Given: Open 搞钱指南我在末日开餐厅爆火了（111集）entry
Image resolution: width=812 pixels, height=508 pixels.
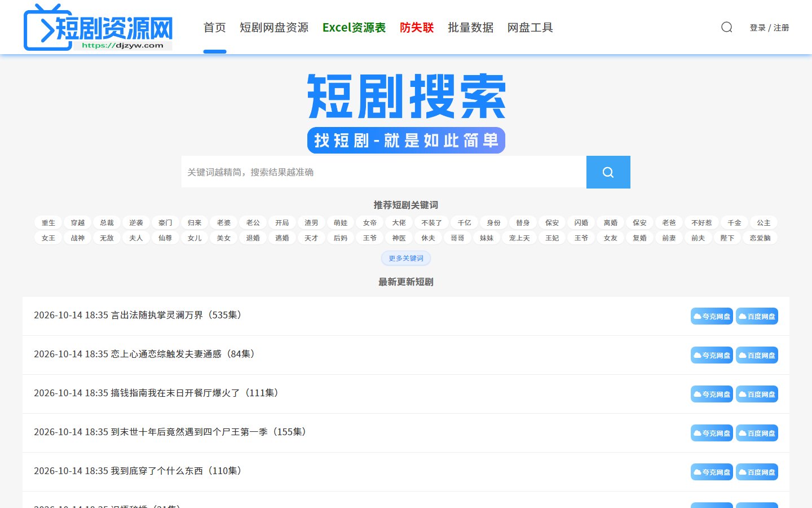Looking at the screenshot, I should 156,393.
